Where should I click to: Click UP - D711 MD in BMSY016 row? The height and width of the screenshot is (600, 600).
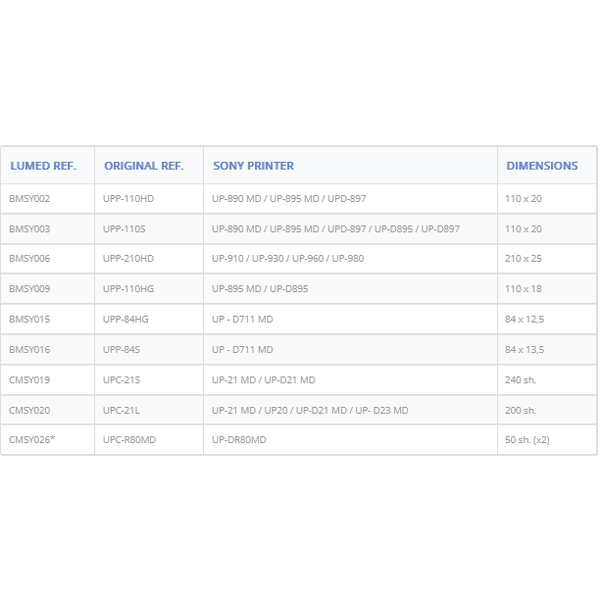(x=242, y=349)
